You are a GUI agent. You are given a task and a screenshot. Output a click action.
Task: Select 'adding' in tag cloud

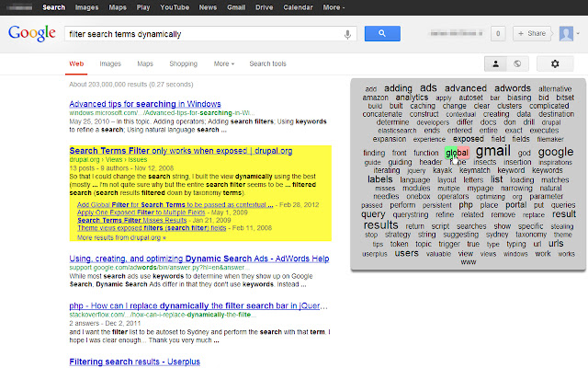click(x=398, y=88)
